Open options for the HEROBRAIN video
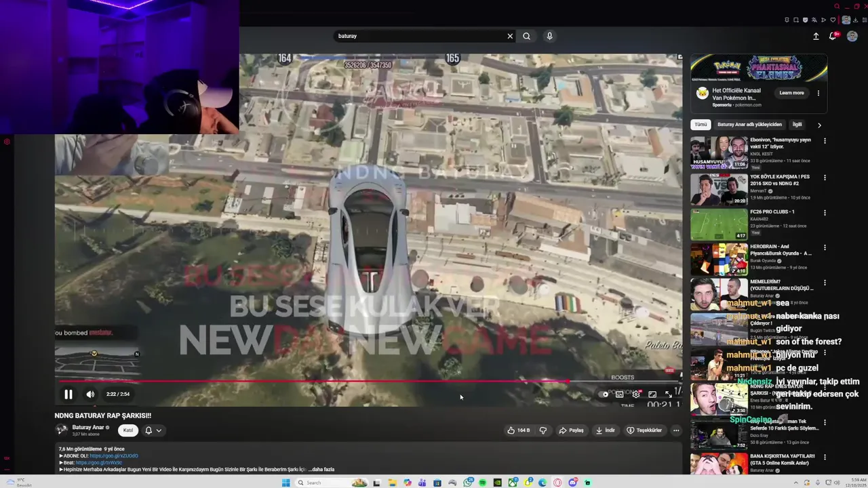 click(825, 247)
